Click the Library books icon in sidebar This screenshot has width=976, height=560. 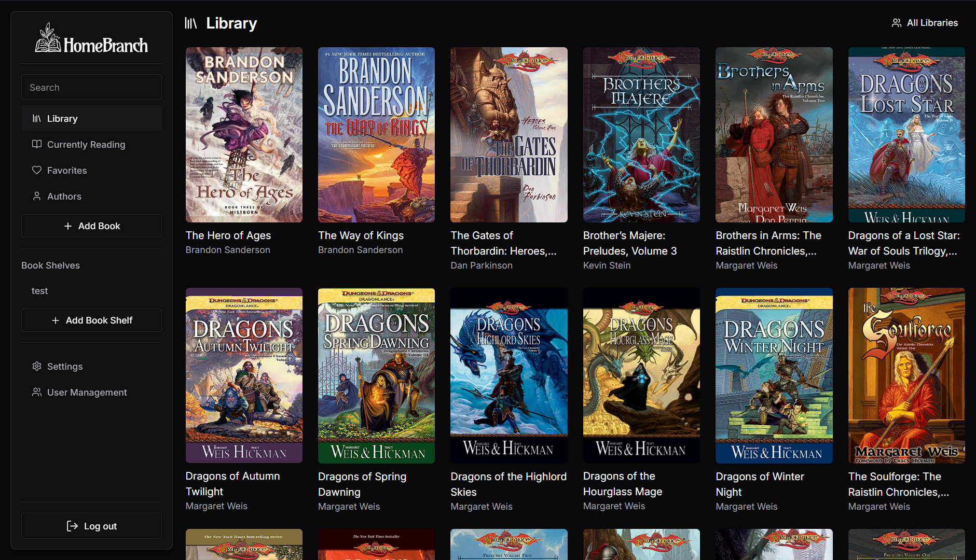point(36,119)
